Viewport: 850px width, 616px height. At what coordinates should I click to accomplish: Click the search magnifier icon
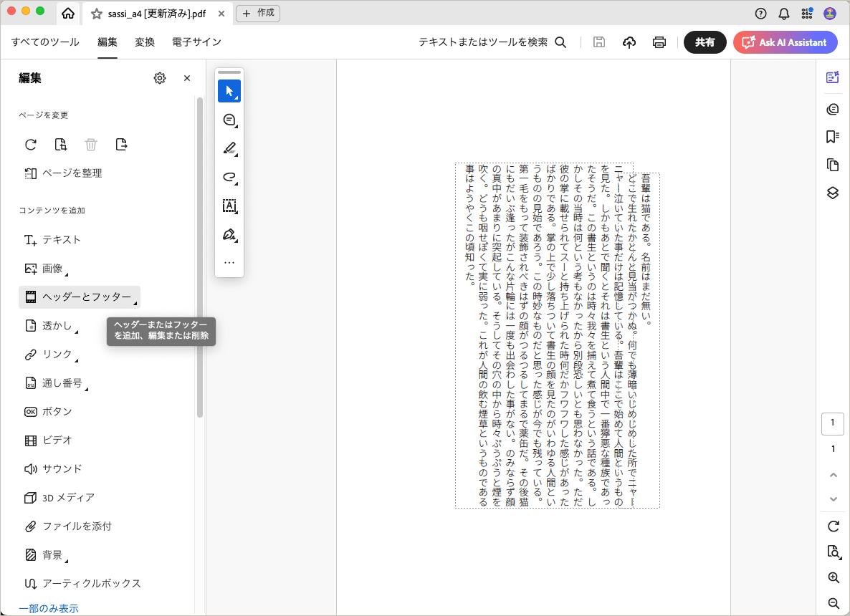tap(560, 42)
